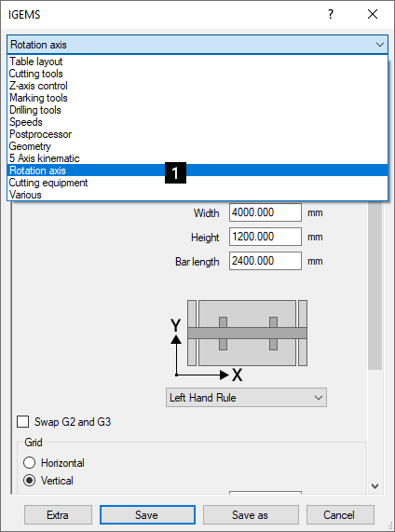This screenshot has width=395, height=532.
Task: Pick Marking tools from the list
Action: [197, 98]
